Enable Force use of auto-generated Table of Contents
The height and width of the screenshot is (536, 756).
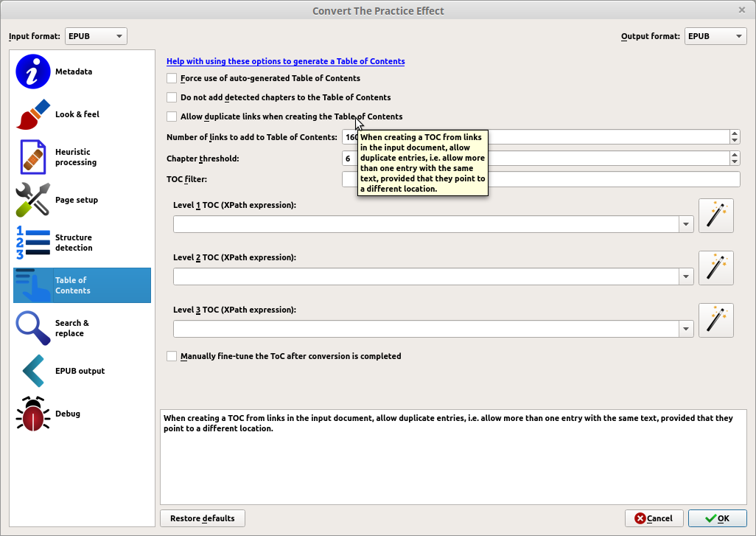tap(172, 78)
